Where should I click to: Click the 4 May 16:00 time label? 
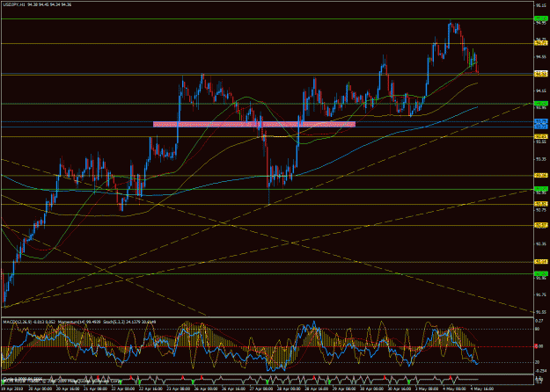click(482, 388)
